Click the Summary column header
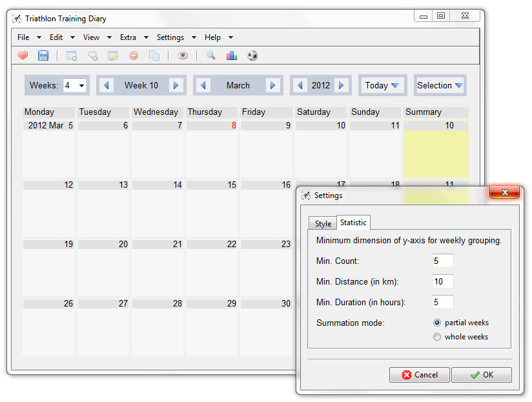 [x=436, y=112]
